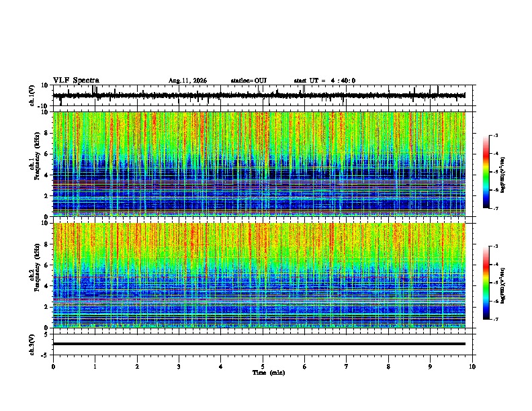
Task: Click the '5' tick on ch.3(V) axis
Action: pyautogui.click(x=46, y=334)
